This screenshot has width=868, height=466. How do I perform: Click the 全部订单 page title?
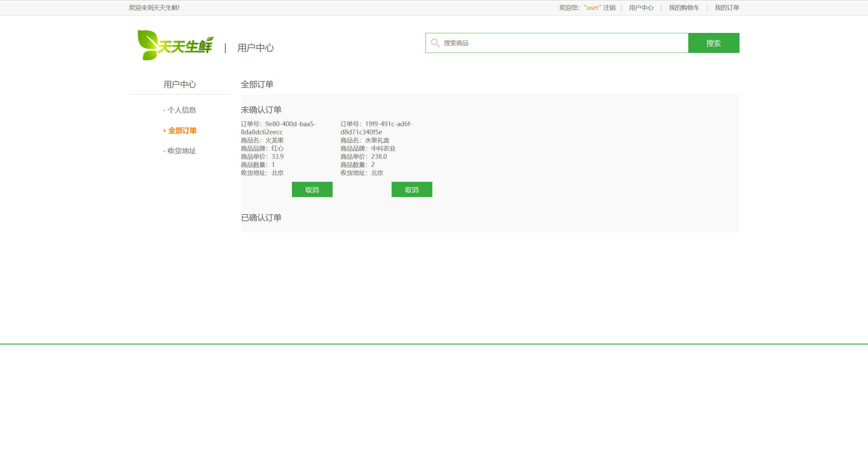[x=257, y=84]
